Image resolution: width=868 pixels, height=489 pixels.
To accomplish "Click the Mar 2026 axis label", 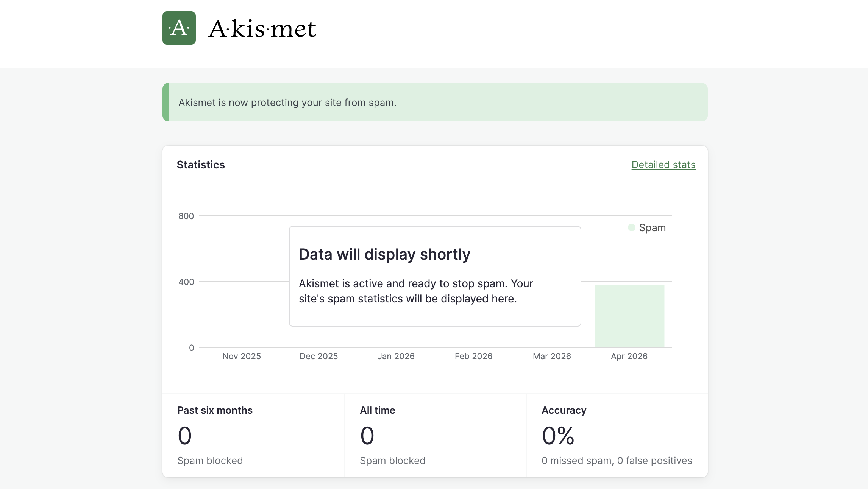I will [552, 356].
